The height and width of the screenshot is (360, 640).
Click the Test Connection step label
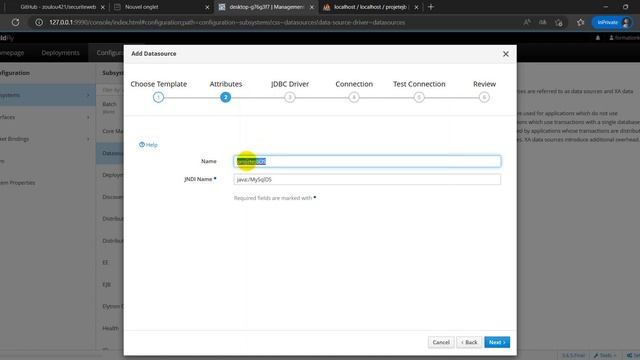click(419, 84)
